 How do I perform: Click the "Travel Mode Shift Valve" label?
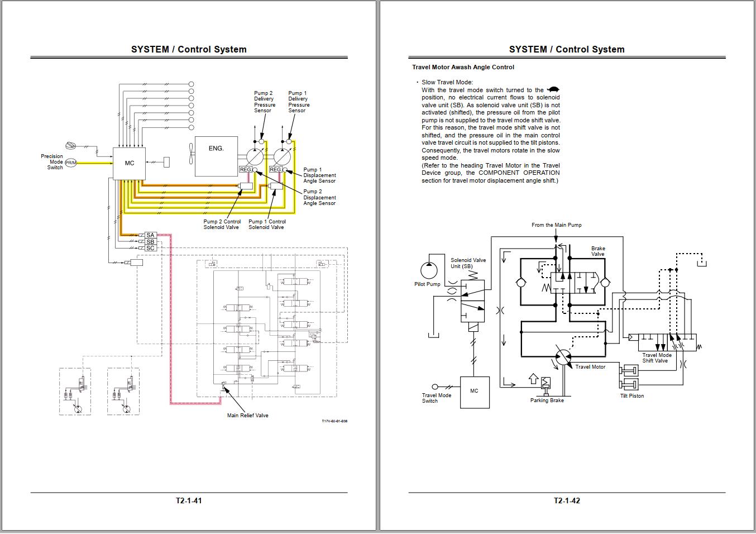[x=657, y=358]
